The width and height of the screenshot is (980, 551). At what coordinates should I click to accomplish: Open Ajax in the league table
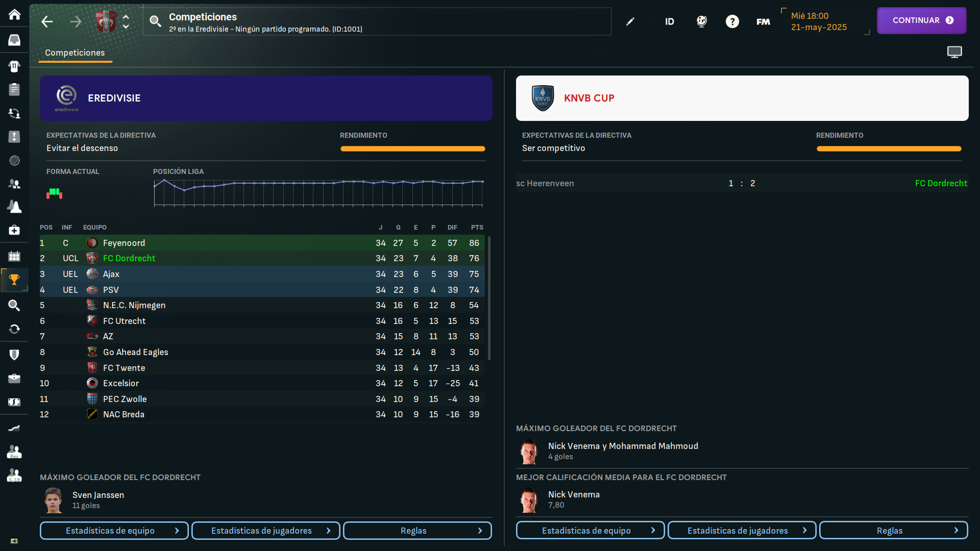(x=111, y=274)
